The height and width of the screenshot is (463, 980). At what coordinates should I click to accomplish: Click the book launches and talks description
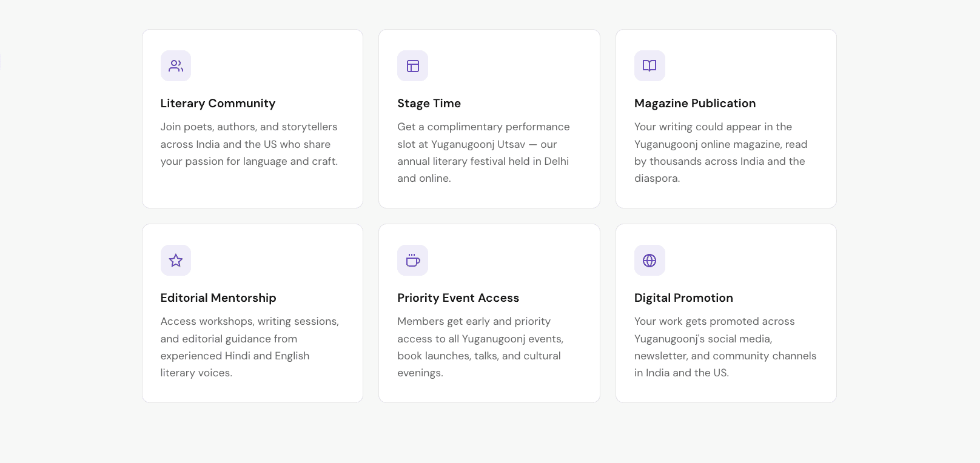click(480, 347)
